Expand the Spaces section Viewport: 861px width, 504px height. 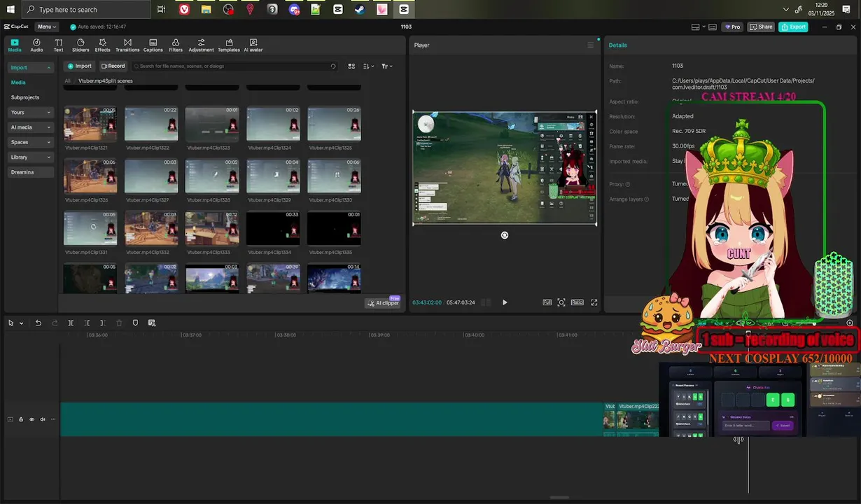tap(30, 142)
